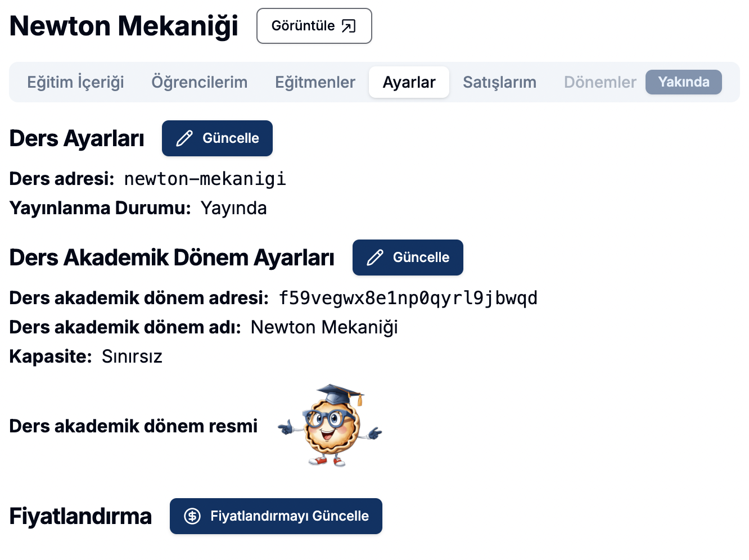
Task: Go to the Eğitmenler tab
Action: (x=315, y=82)
